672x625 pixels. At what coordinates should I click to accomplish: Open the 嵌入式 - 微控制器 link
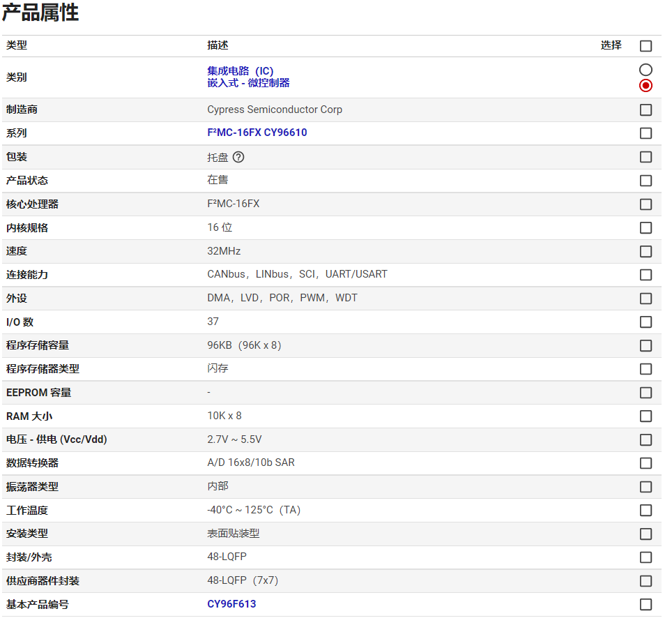248,83
